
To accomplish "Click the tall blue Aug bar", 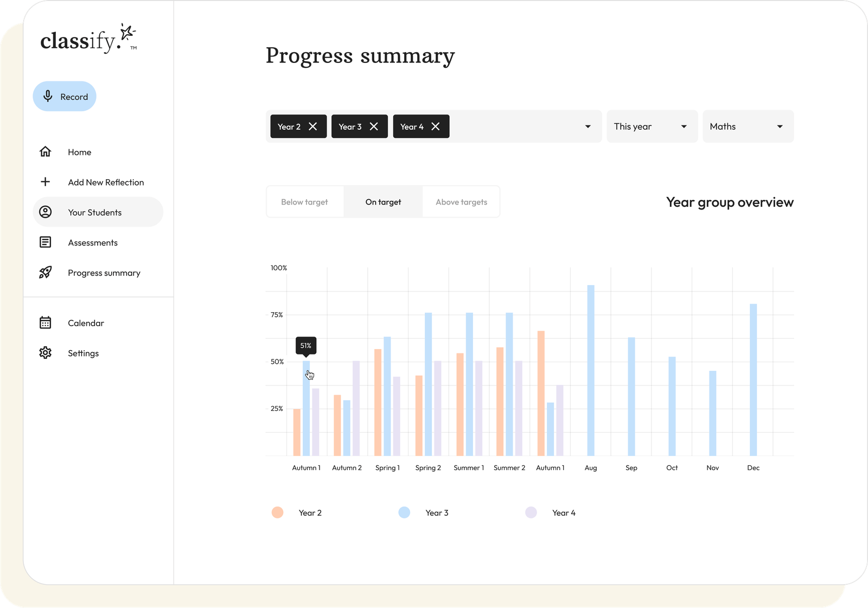I will point(591,370).
